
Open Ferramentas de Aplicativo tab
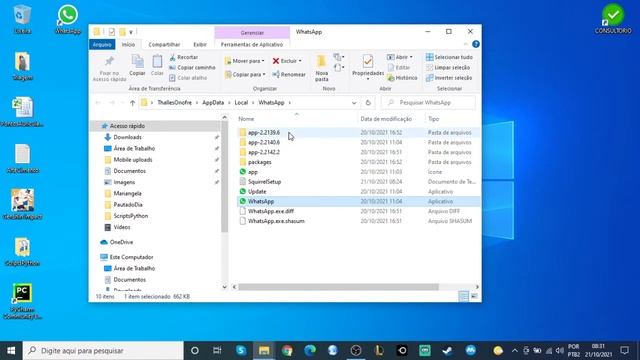(x=252, y=44)
